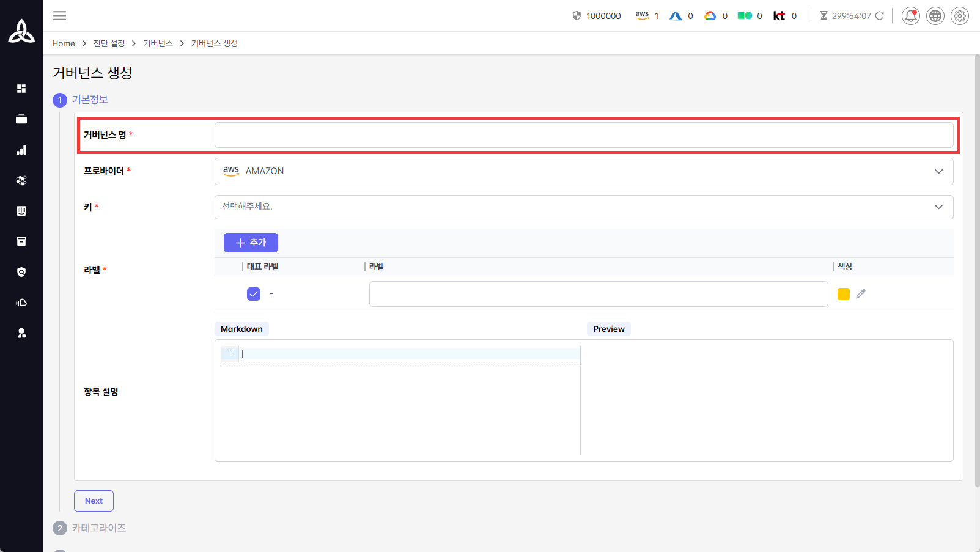Click the 추가 add button
Screen dimensions: 980x552
point(251,243)
